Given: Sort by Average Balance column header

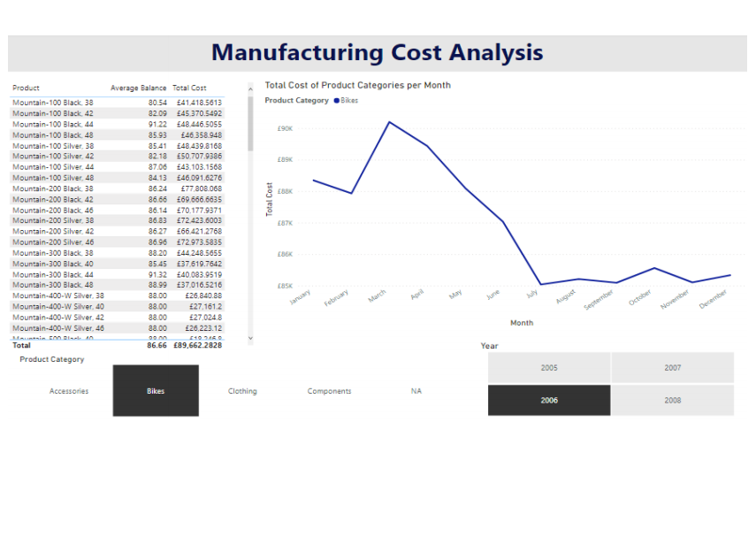Looking at the screenshot, I should [138, 88].
